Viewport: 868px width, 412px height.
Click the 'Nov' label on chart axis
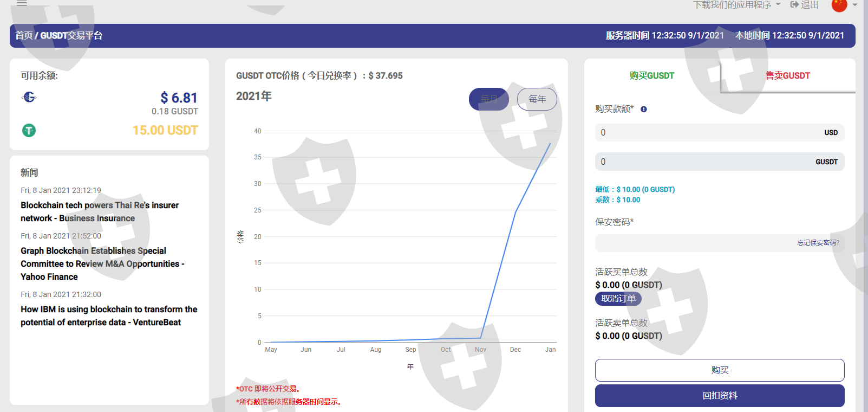click(x=481, y=350)
